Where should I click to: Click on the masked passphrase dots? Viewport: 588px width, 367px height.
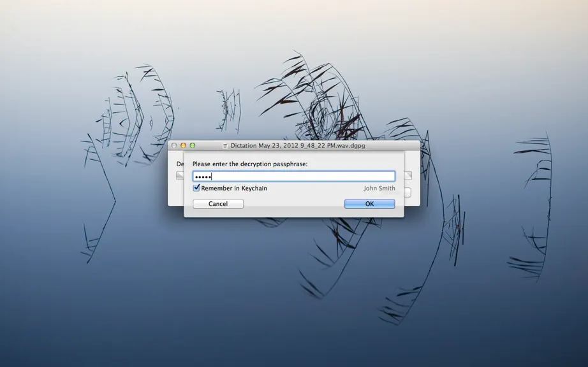203,176
